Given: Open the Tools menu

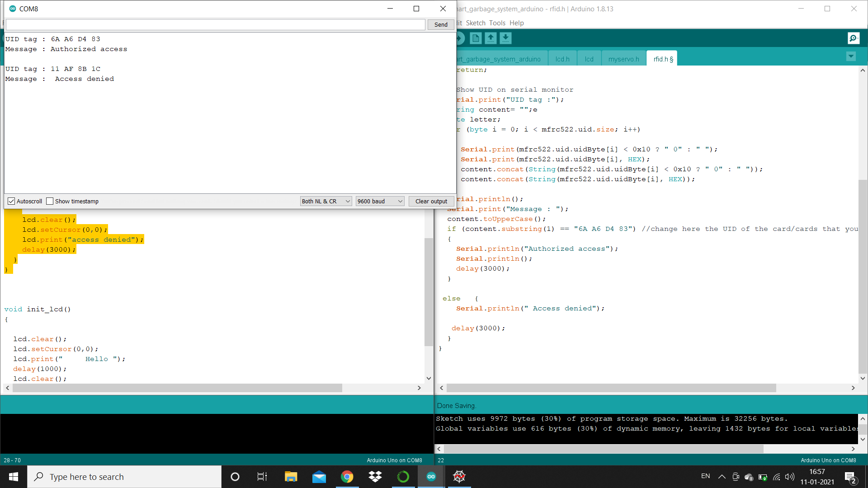Looking at the screenshot, I should (x=497, y=23).
